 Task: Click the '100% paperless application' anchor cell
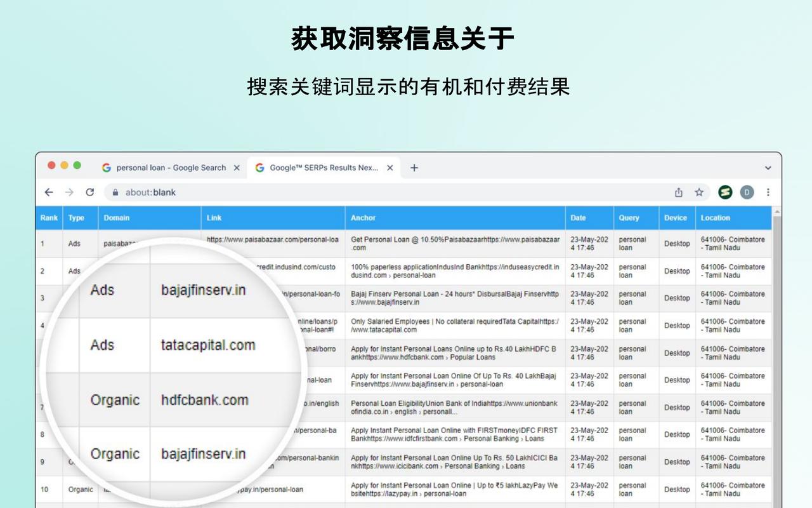[x=455, y=271]
